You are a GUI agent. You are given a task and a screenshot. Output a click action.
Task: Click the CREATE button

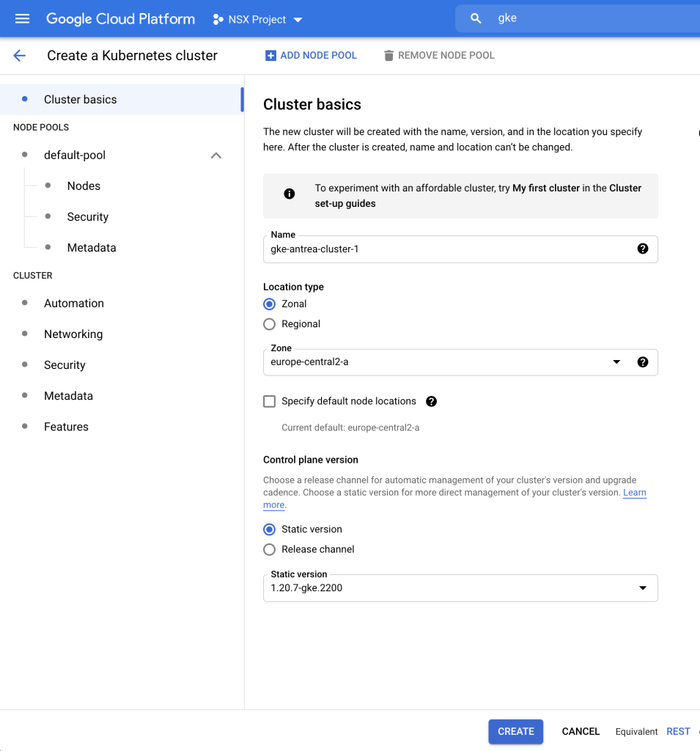[515, 731]
